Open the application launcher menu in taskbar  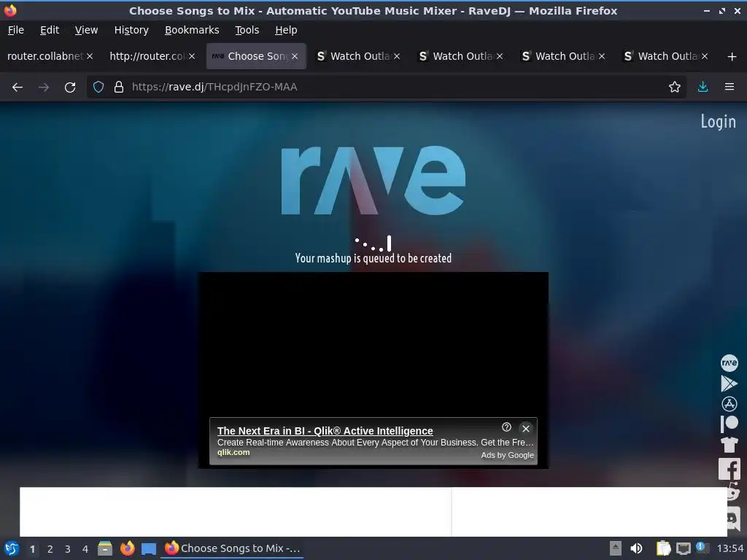coord(12,548)
